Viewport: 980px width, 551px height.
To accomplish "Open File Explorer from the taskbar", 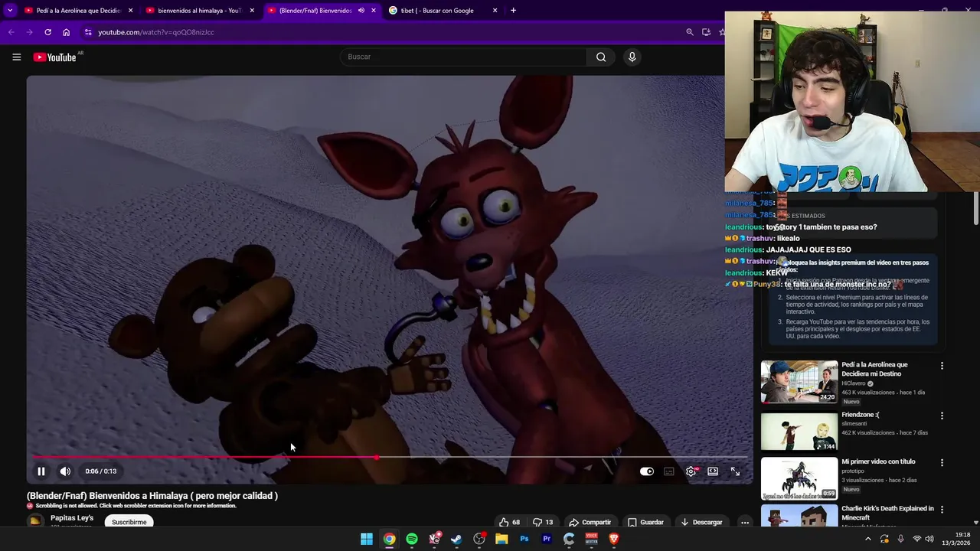I will point(501,539).
